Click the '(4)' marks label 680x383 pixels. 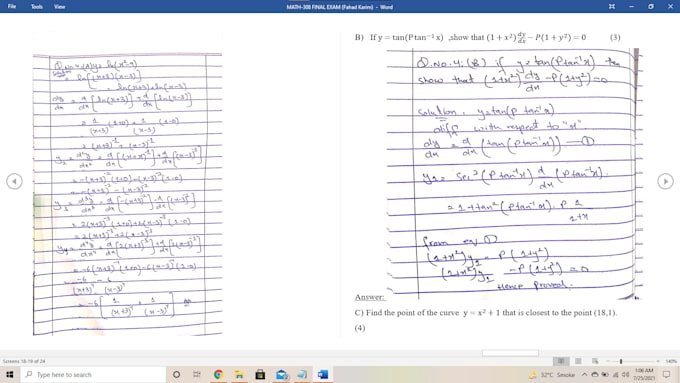click(x=360, y=327)
